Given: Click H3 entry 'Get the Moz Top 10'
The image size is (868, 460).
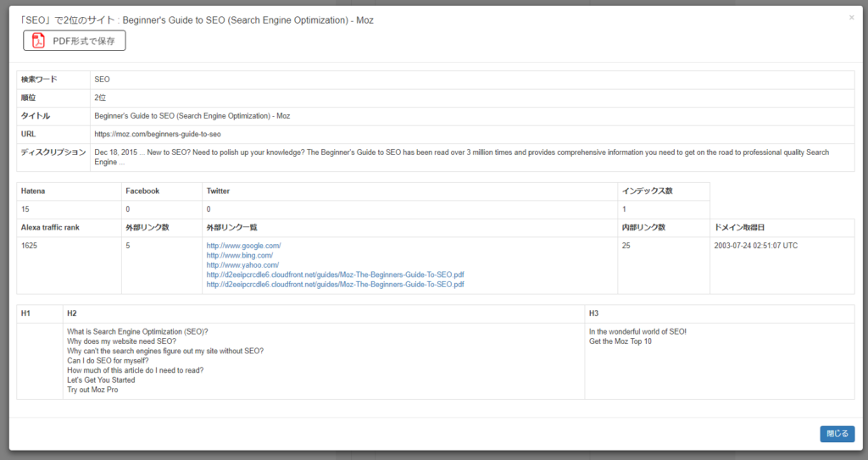Looking at the screenshot, I should point(620,341).
